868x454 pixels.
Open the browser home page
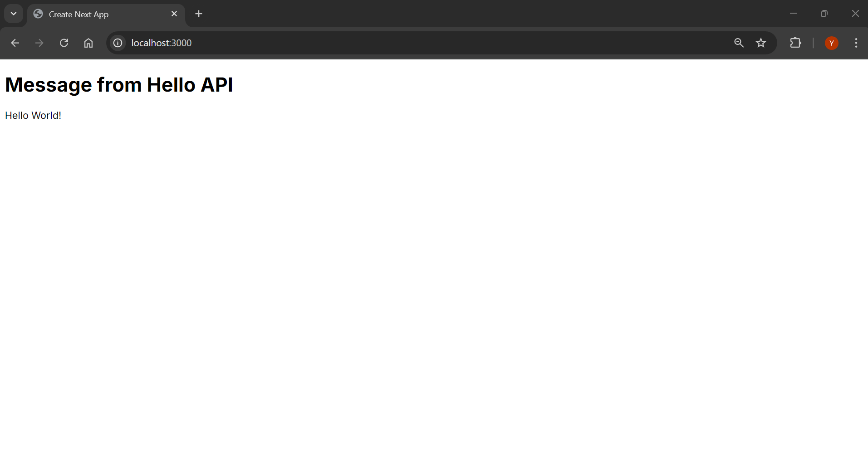pyautogui.click(x=88, y=43)
